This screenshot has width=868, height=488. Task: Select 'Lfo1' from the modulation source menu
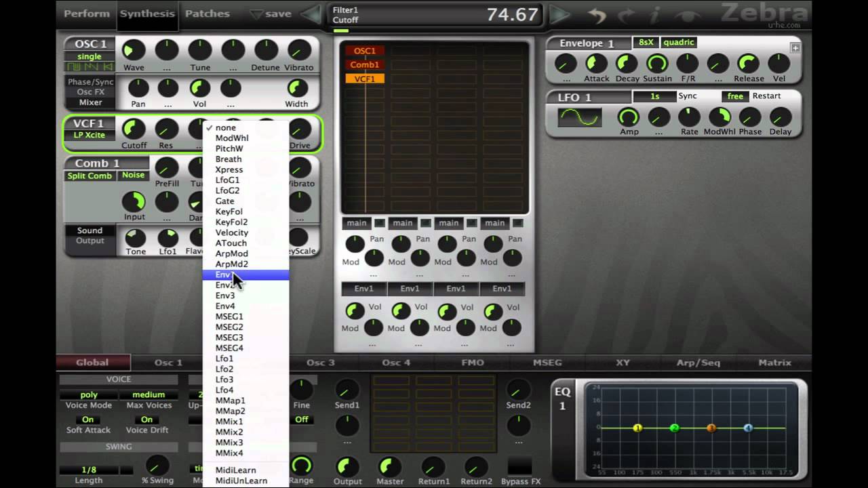pos(246,359)
